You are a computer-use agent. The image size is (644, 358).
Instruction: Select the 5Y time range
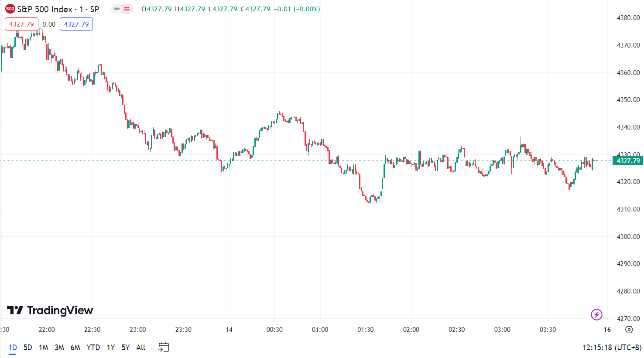coord(126,348)
